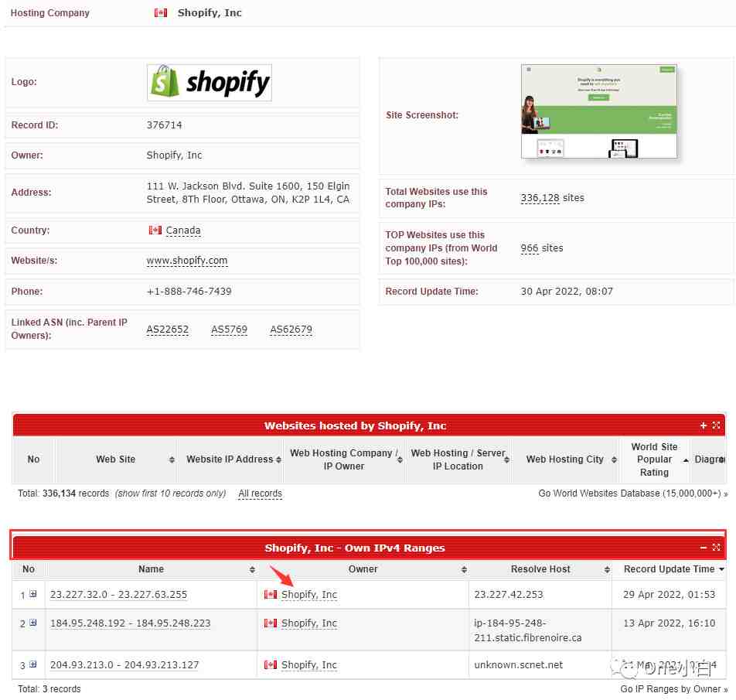Screen dimensions: 736x700
Task: Click Shopify, Inc owner link in row 1
Action: [x=309, y=595]
